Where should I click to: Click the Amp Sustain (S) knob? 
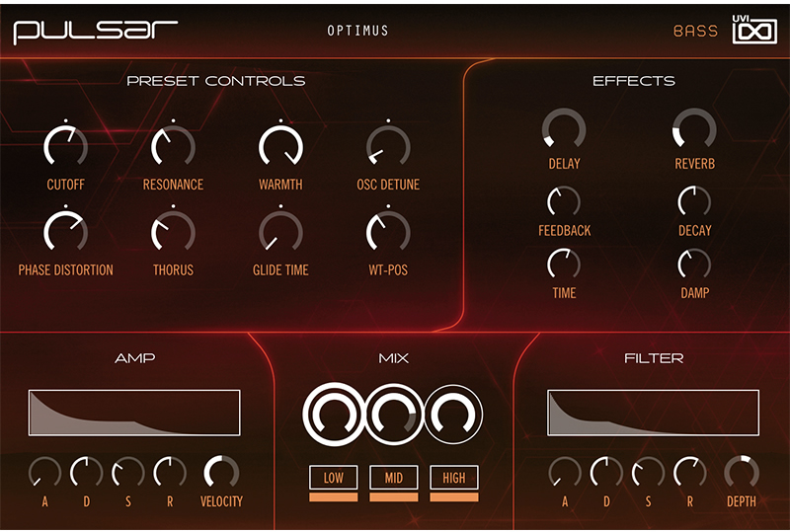point(128,473)
